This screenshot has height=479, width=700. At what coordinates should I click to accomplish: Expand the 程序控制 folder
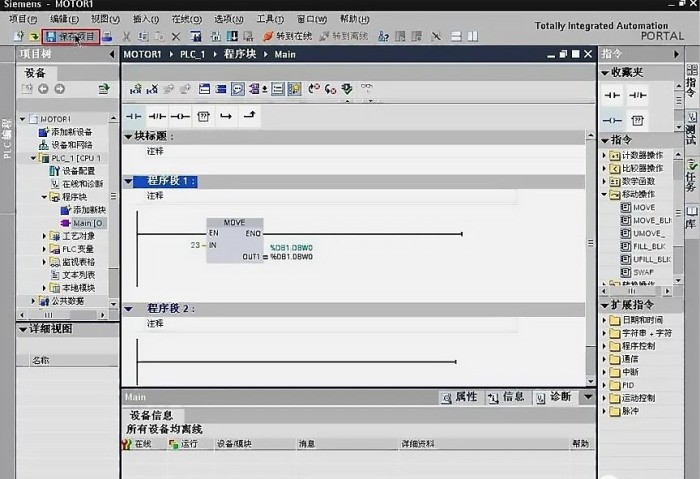604,346
